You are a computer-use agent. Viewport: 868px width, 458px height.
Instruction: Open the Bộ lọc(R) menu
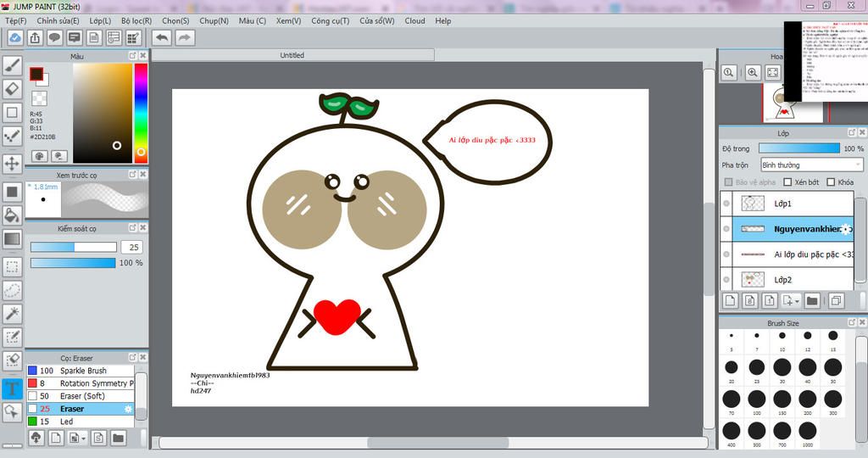pyautogui.click(x=136, y=20)
